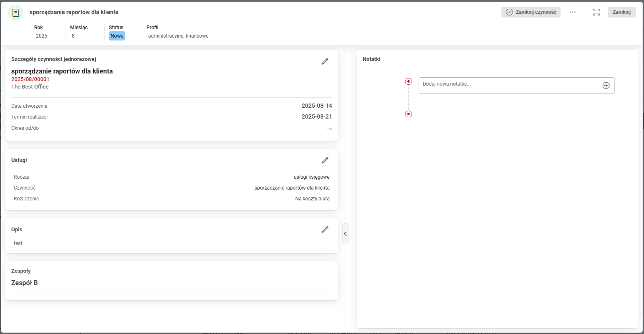Click the plus icon to add note

pos(606,86)
